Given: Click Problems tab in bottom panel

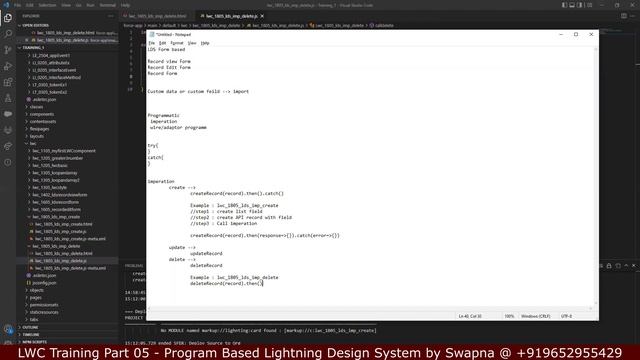Looking at the screenshot, I should (134, 266).
